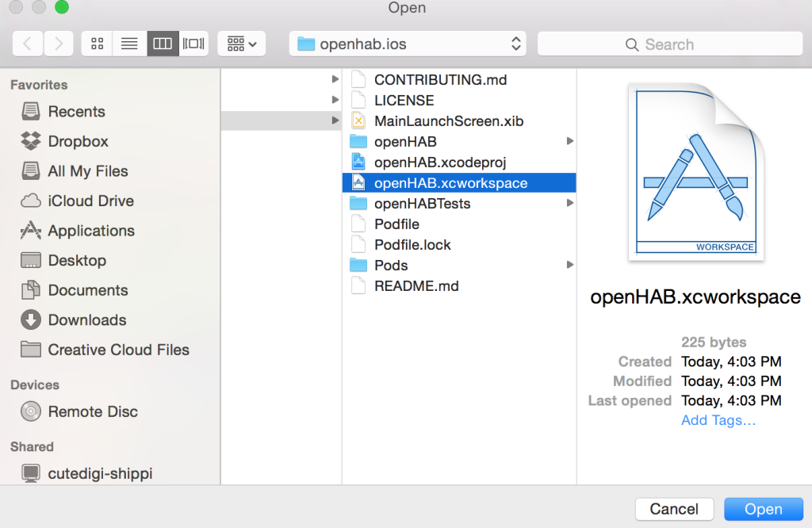This screenshot has height=528, width=812.
Task: Open Applications in the sidebar
Action: (91, 231)
